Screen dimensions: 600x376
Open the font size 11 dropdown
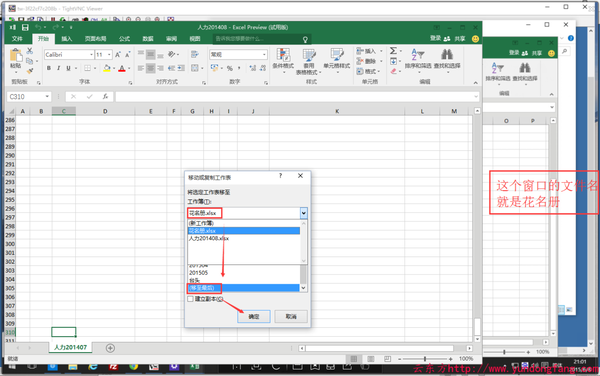point(109,55)
